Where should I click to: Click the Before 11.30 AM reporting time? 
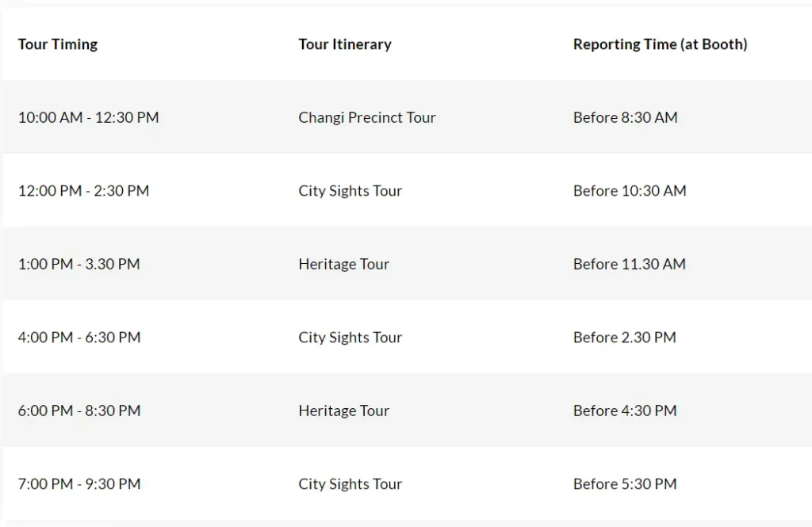point(629,264)
